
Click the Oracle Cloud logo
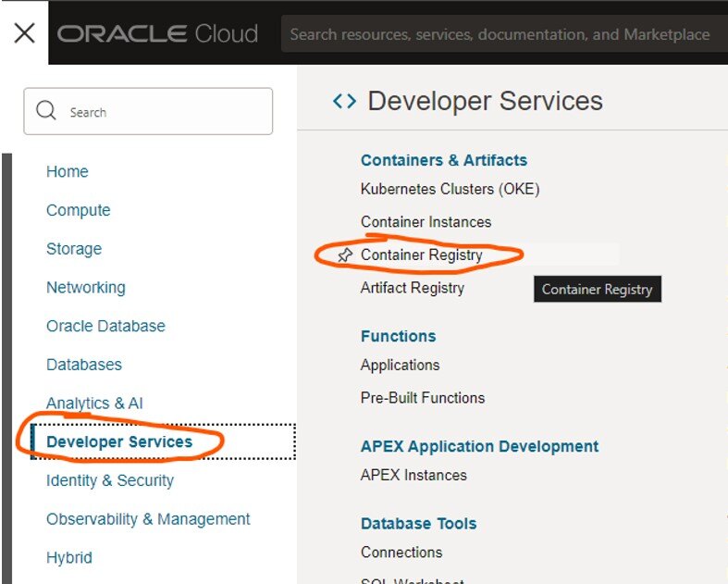pos(157,34)
